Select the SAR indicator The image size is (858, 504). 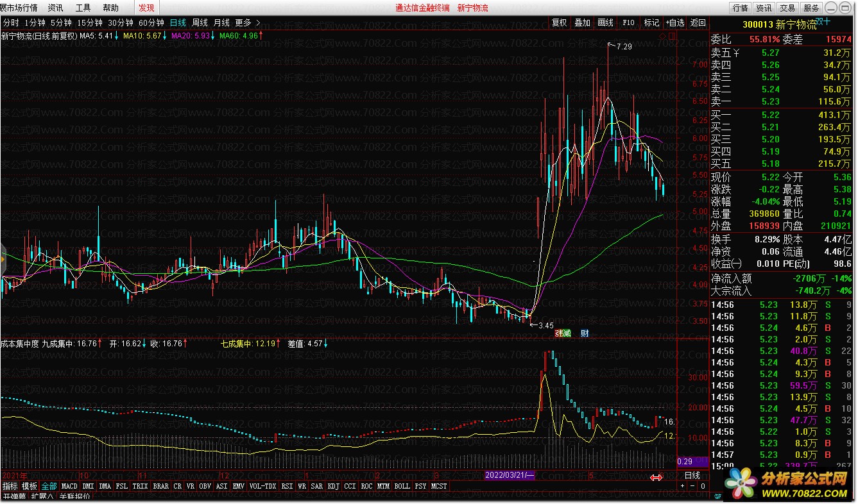point(317,487)
